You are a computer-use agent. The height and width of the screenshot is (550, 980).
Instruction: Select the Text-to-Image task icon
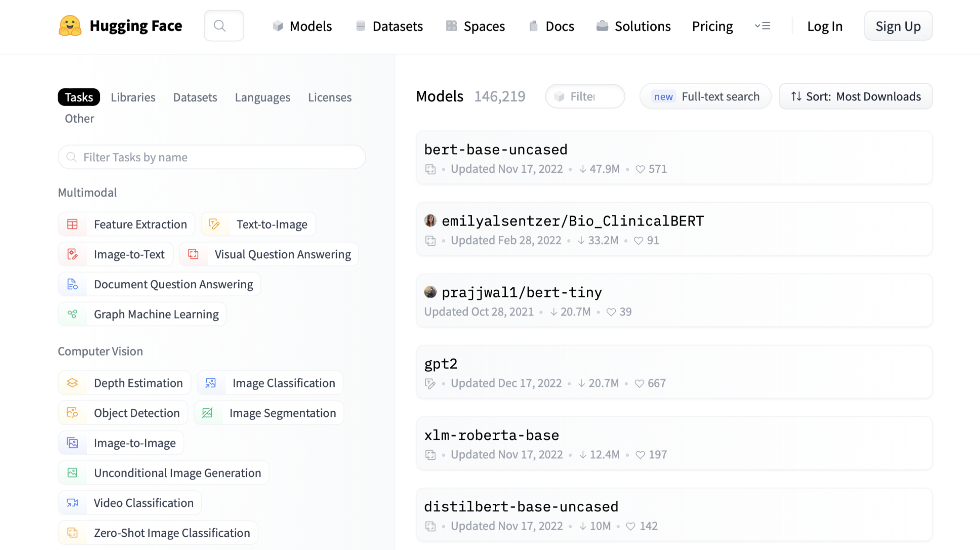pyautogui.click(x=214, y=224)
